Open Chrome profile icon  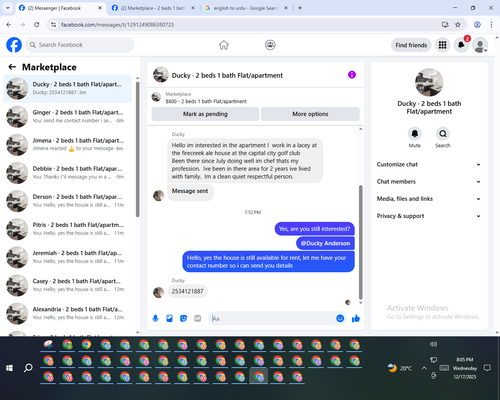[x=477, y=25]
